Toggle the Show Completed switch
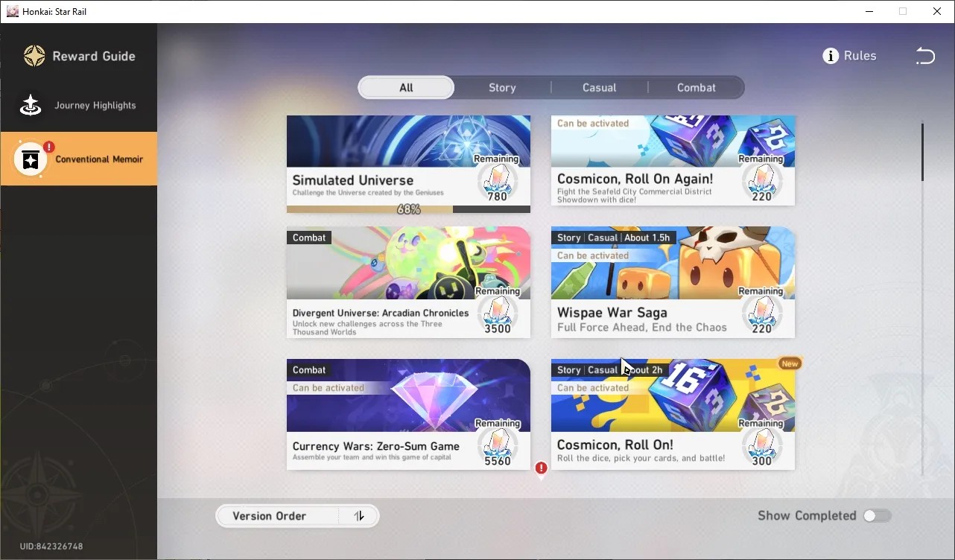Viewport: 955px width, 560px height. pyautogui.click(x=877, y=516)
